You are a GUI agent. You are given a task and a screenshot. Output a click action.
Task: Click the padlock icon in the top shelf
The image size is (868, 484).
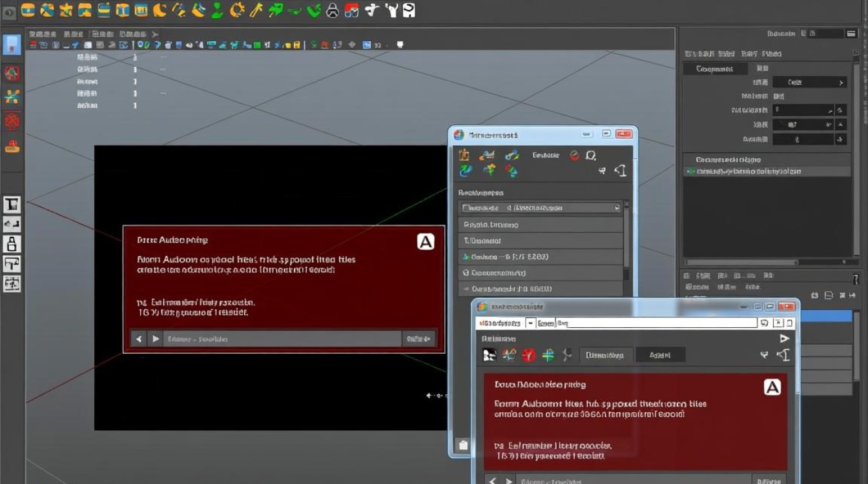tap(333, 10)
